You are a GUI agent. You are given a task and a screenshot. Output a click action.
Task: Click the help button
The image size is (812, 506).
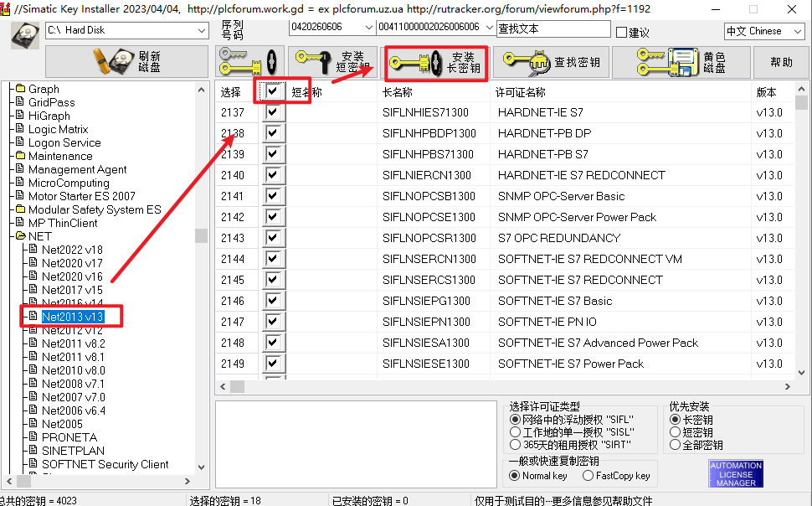781,62
